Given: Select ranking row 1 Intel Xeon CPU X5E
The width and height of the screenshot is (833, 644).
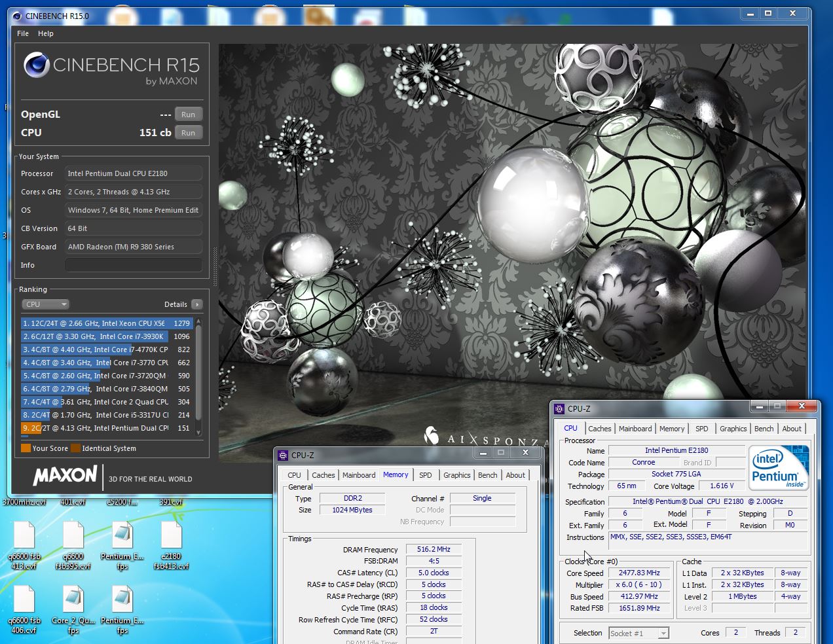Looking at the screenshot, I should pos(107,323).
